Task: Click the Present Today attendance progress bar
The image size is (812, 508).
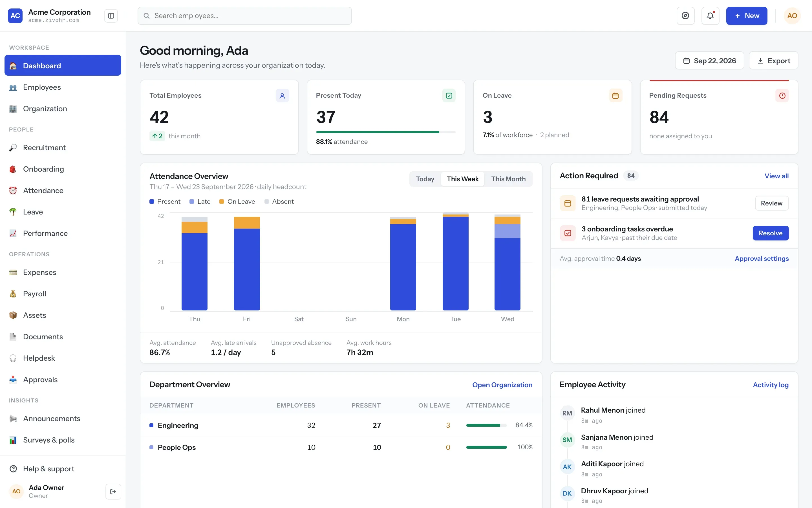Action: [x=385, y=132]
